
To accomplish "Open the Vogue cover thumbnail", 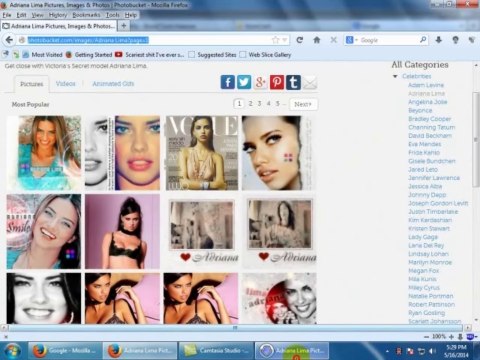I will (x=202, y=153).
